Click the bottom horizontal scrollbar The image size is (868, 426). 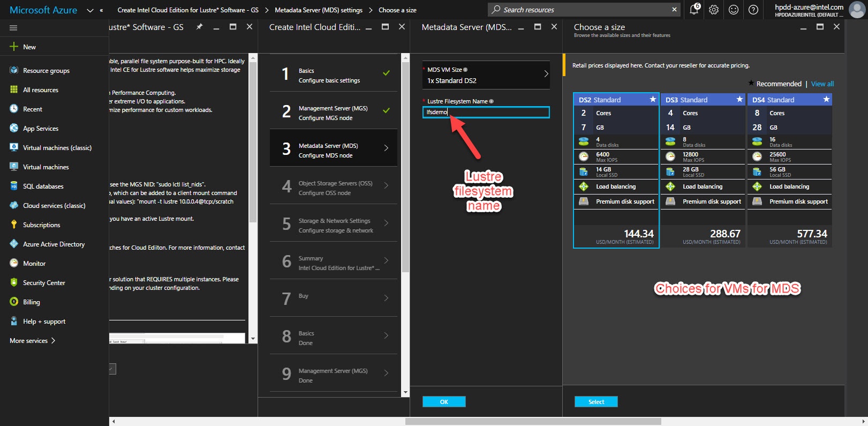click(533, 421)
